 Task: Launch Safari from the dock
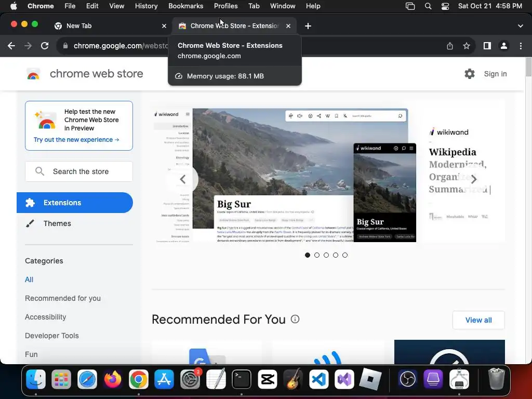tap(87, 379)
